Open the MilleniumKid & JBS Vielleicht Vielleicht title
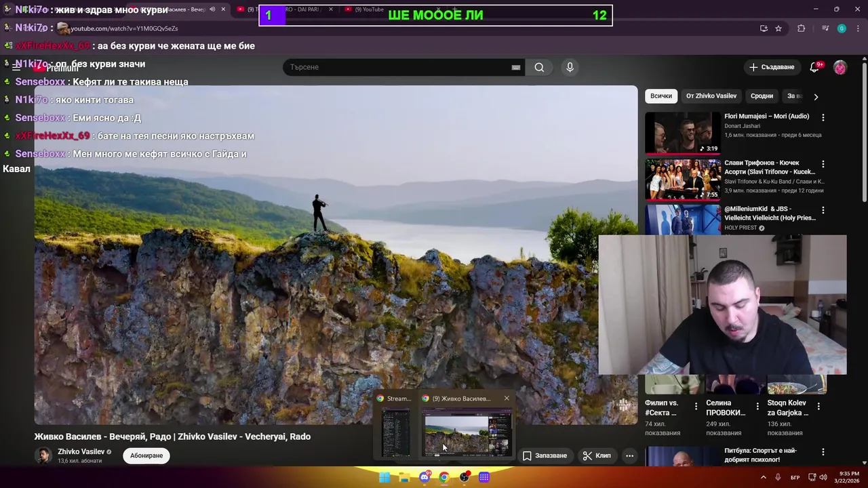Screen dimensions: 868x488 (770, 213)
